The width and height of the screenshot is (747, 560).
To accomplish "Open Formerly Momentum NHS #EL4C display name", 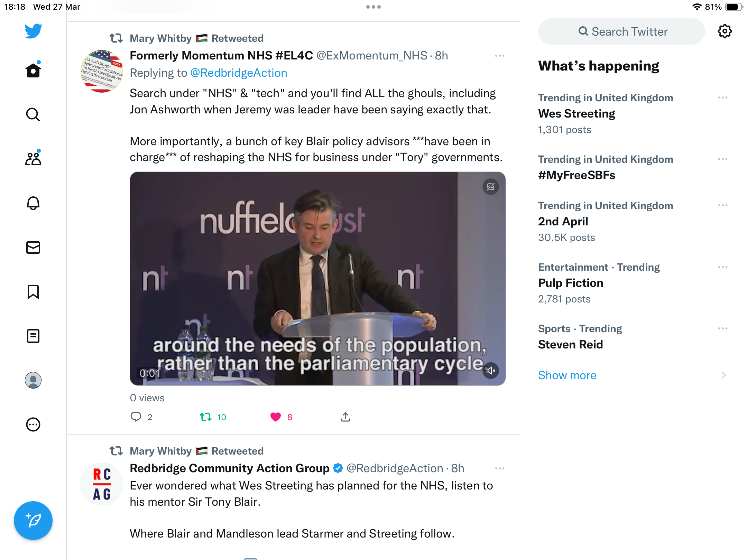I will pos(221,56).
